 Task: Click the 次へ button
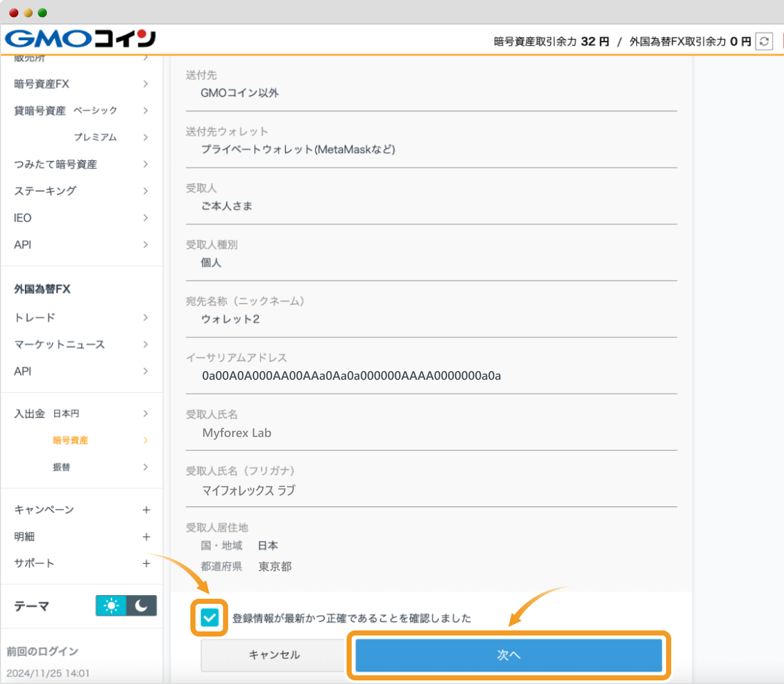[x=508, y=655]
